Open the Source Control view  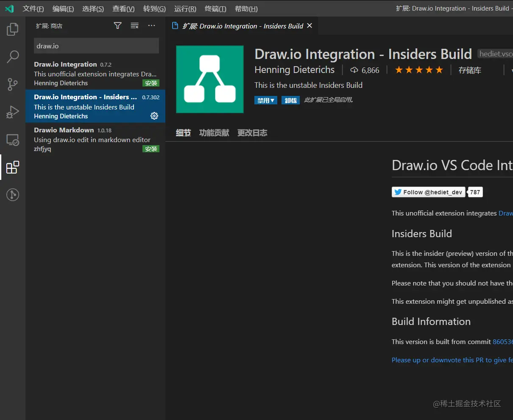[13, 84]
